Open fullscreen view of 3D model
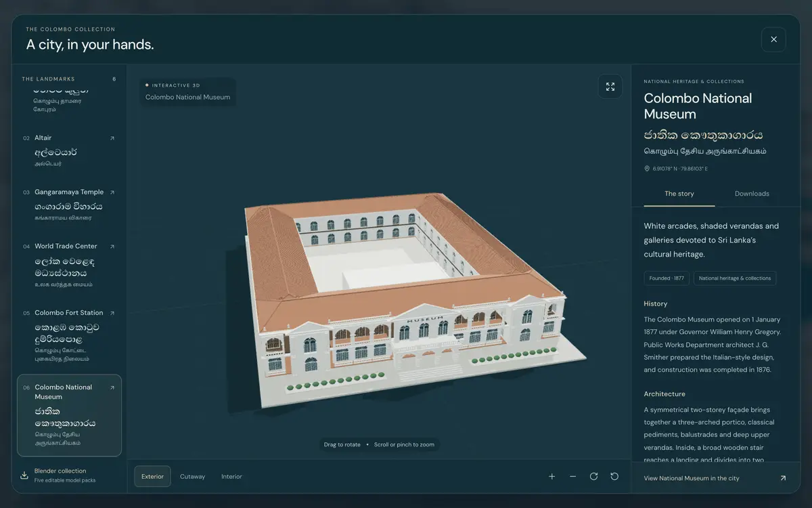This screenshot has width=812, height=508. click(x=610, y=87)
